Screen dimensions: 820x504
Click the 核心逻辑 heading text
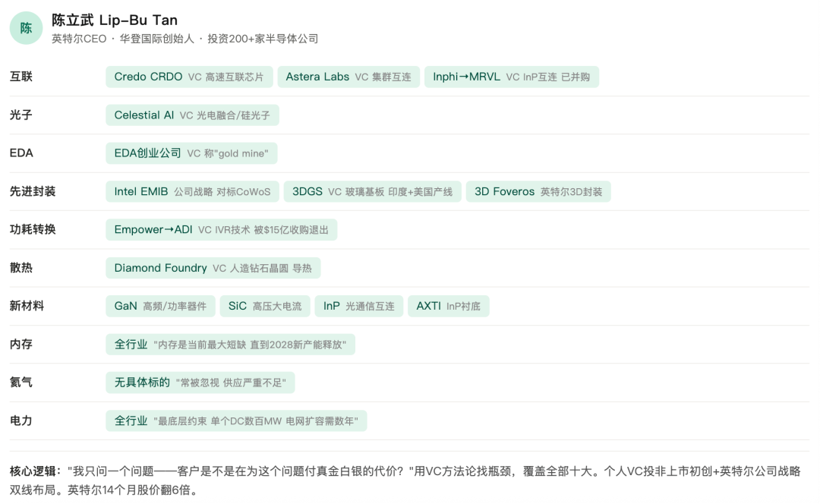[35, 471]
